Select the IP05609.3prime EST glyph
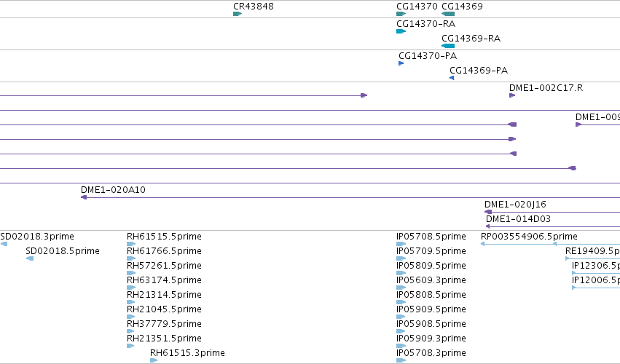 (x=401, y=288)
